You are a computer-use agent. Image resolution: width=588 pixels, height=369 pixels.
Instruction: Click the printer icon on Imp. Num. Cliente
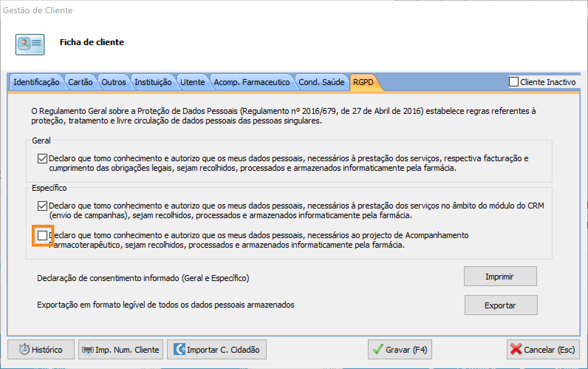click(88, 349)
